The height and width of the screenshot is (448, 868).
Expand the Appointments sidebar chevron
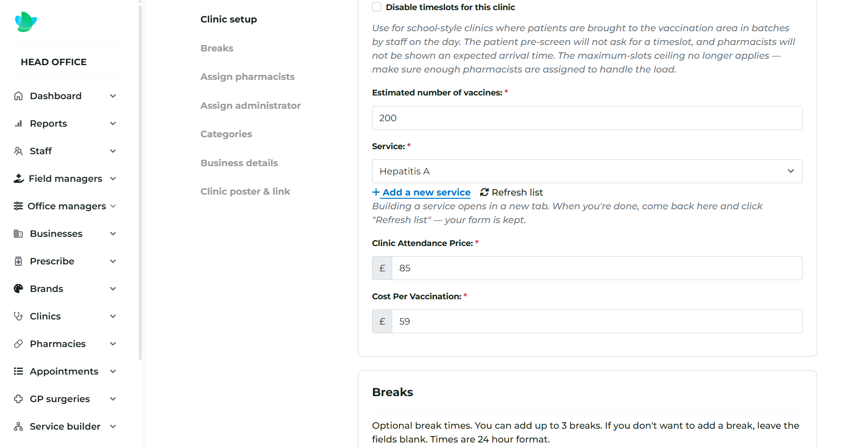pos(113,371)
